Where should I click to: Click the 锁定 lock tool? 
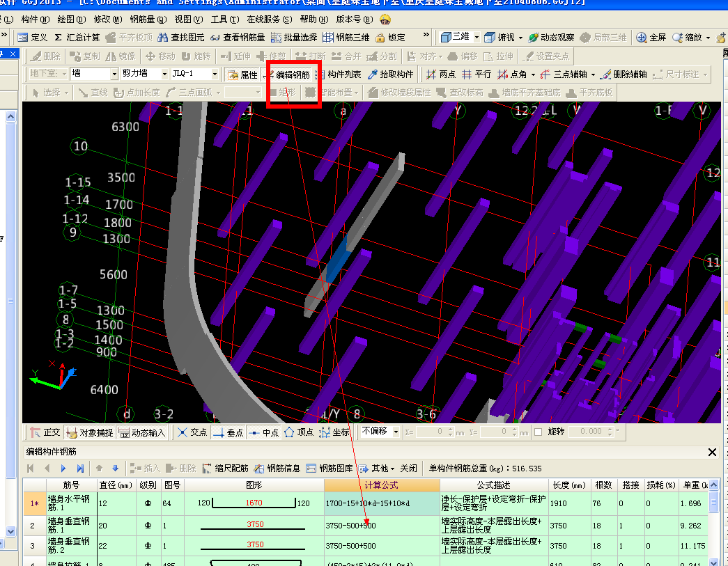pos(390,38)
